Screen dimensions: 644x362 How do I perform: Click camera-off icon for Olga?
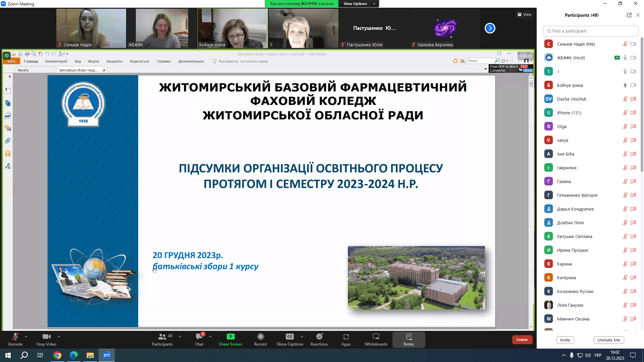pyautogui.click(x=633, y=126)
